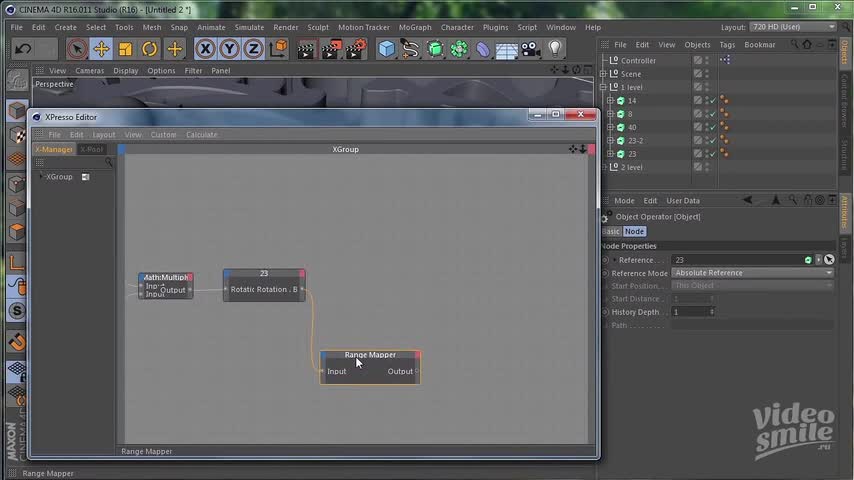Click Range Mapper Output port
Viewport: 854px width, 480px height.
417,372
